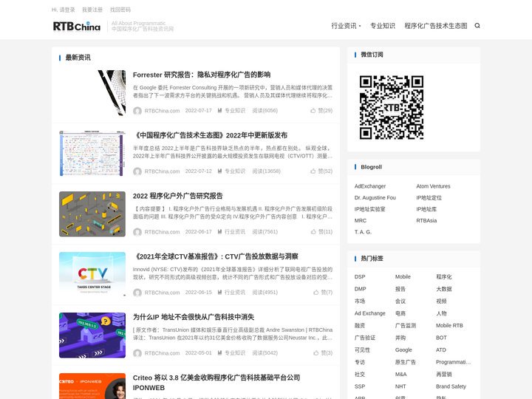Click author avatar on Forrester article
This screenshot has height=399, width=532.
pos(137,111)
